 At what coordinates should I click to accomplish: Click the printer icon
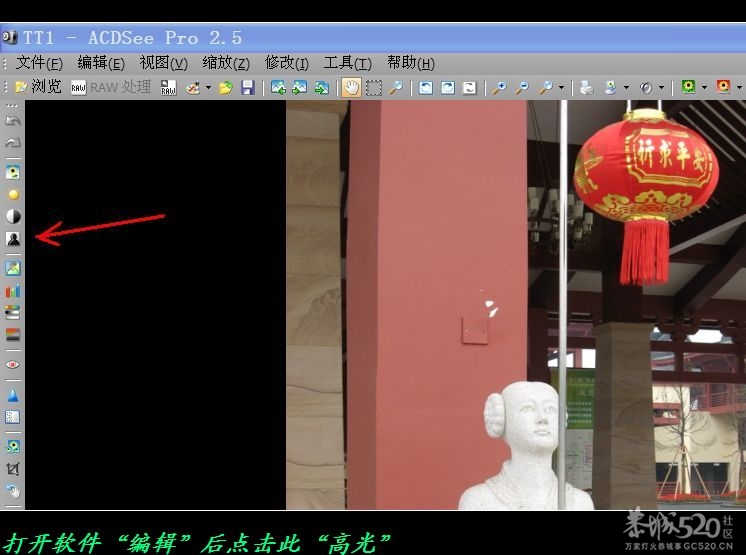pos(587,88)
